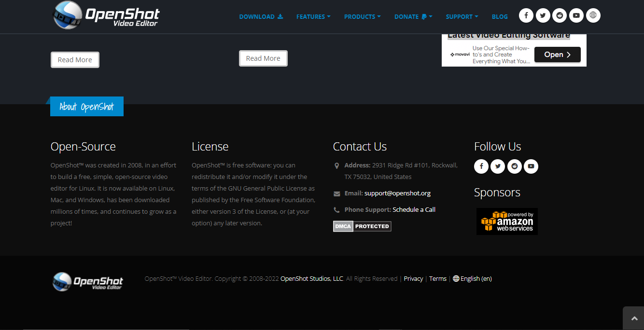This screenshot has width=644, height=330.
Task: Click the scroll-to-top arrow button
Action: click(x=633, y=318)
